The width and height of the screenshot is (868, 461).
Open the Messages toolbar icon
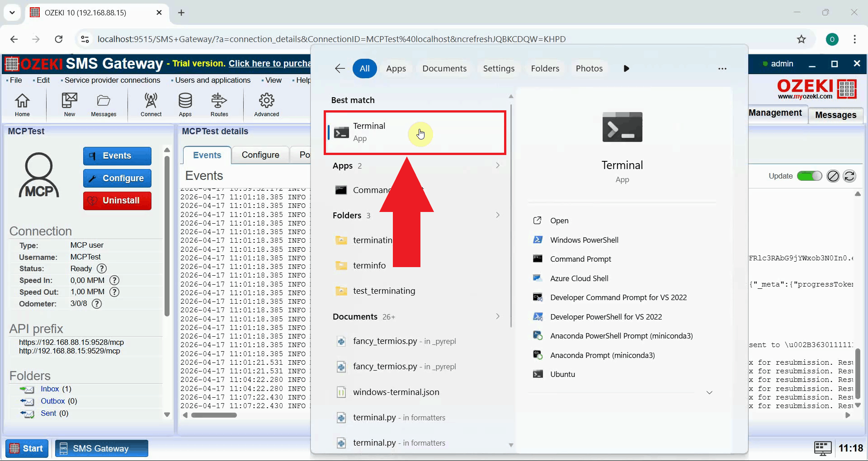[x=104, y=104]
